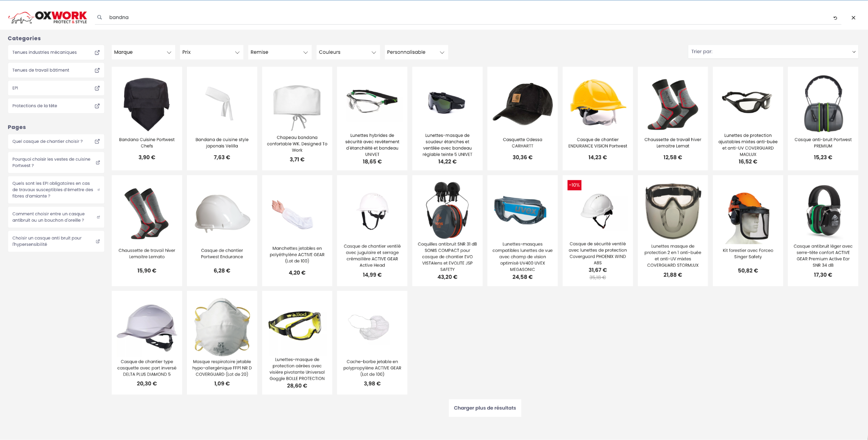Open the Casque antibruit ACTIVE GEAR Premium image

(x=823, y=211)
